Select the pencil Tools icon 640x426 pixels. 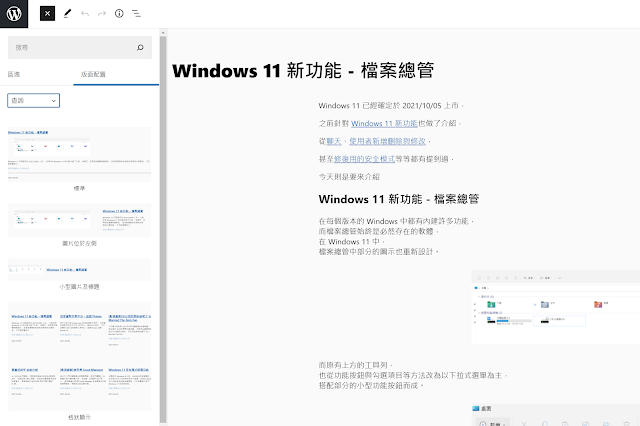point(67,13)
